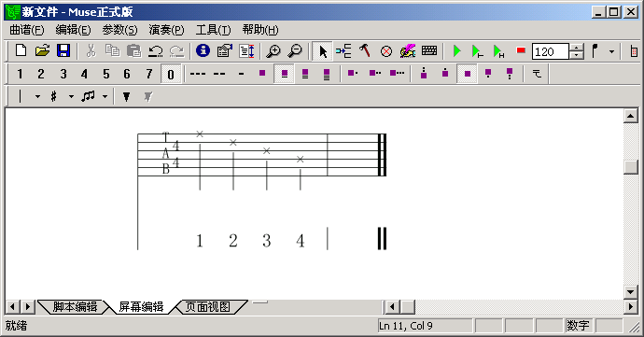The image size is (644, 337).
Task: Click the red crossed-circle icon
Action: [x=386, y=51]
